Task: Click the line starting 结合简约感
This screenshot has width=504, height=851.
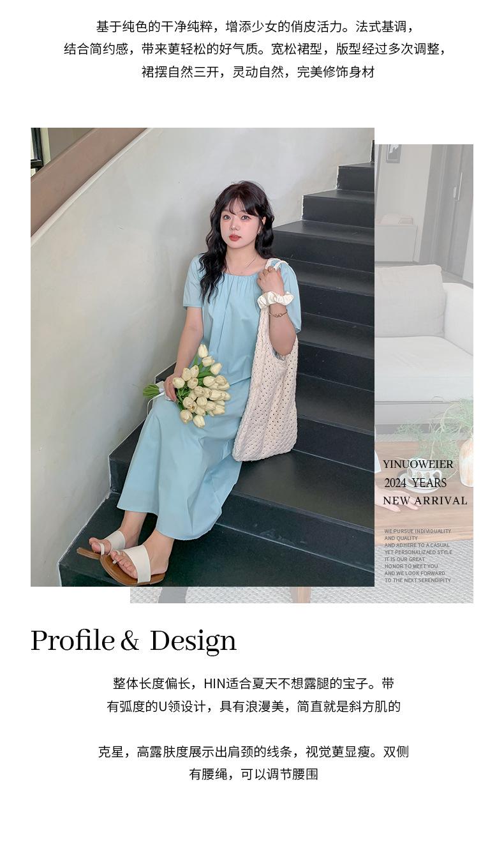Action: tap(255, 49)
